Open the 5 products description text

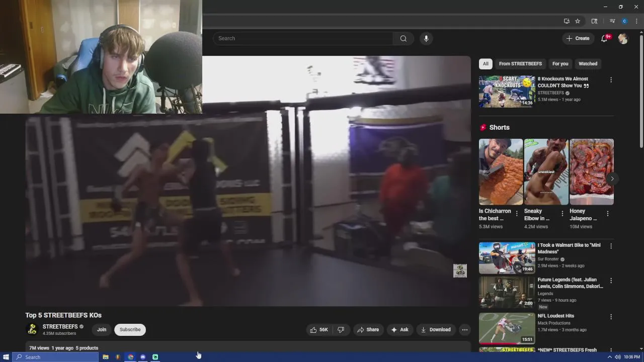coord(87,348)
